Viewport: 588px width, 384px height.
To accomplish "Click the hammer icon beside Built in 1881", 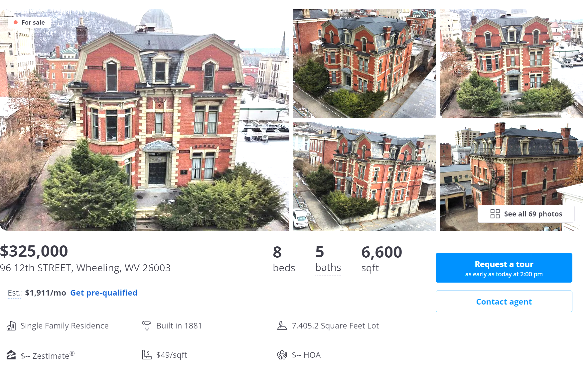I will point(147,326).
